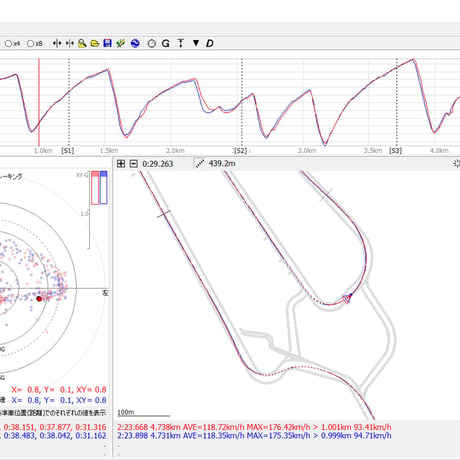This screenshot has width=460, height=460.
Task: Click the T marker icon in toolbar
Action: tap(180, 43)
